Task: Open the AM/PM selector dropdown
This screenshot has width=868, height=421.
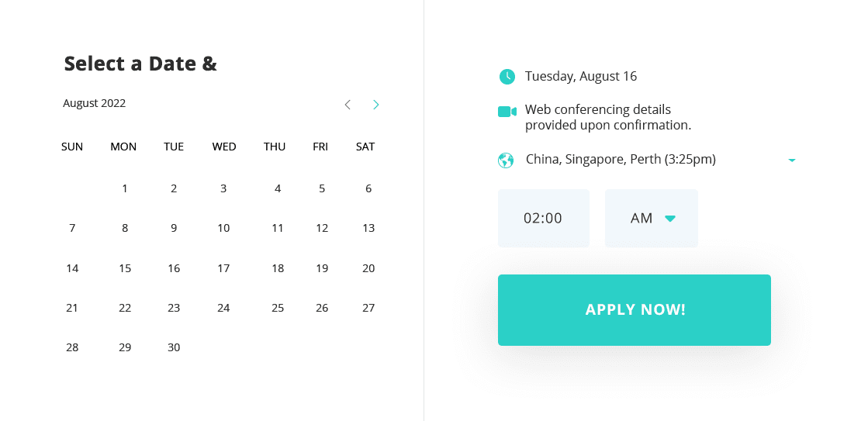Action: tap(652, 218)
